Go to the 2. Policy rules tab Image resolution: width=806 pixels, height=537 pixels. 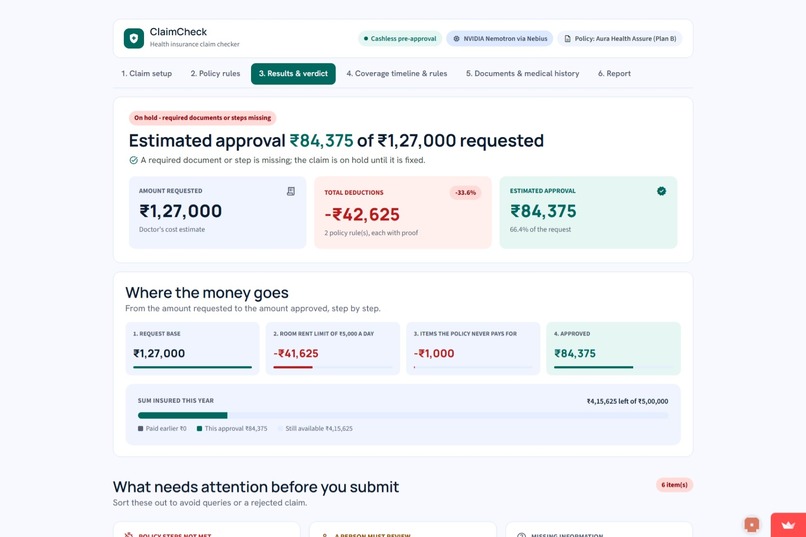215,73
